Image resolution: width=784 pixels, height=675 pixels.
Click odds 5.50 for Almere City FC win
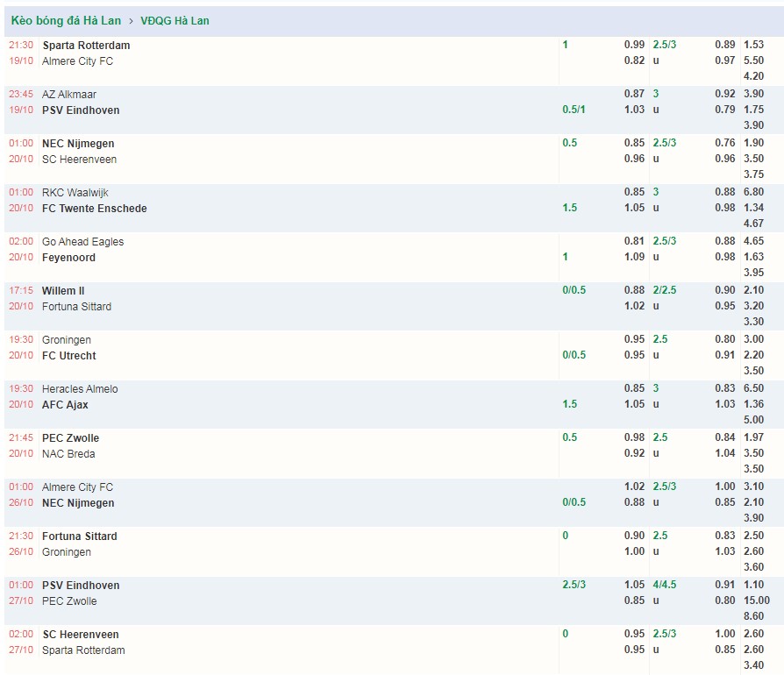click(x=753, y=60)
